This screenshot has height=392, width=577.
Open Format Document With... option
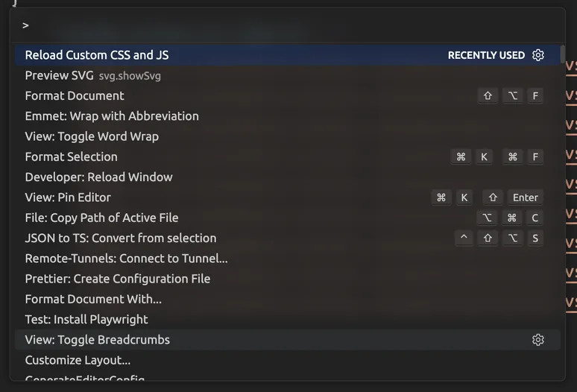[x=93, y=299]
